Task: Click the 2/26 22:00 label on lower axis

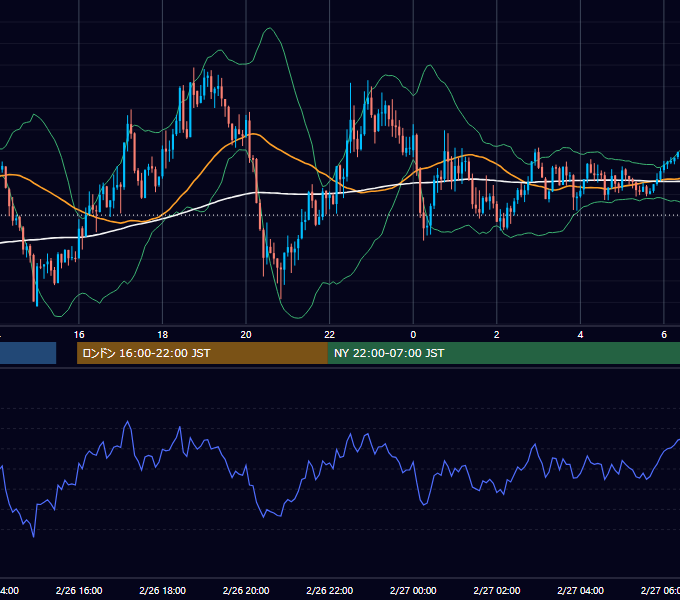Action: pos(330,590)
